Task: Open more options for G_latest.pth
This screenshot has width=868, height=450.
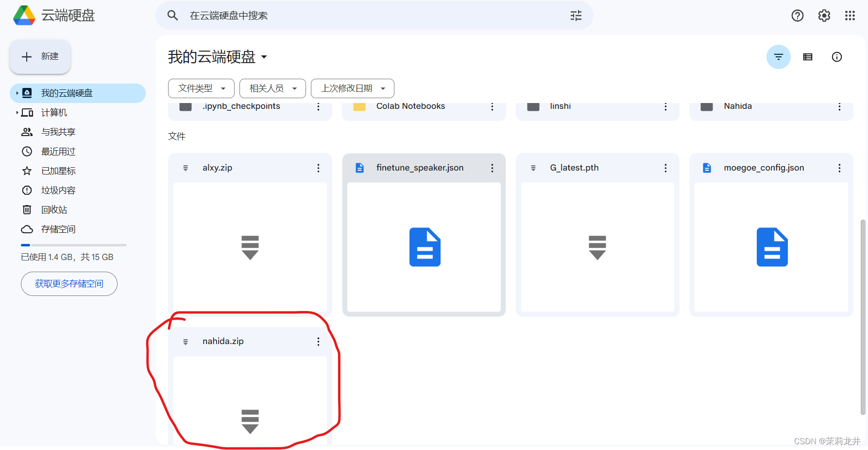Action: (666, 168)
